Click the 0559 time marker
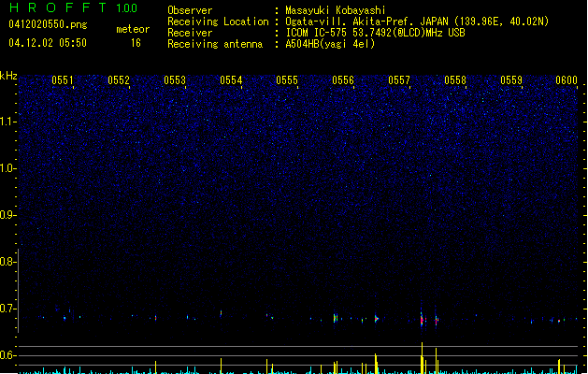The height and width of the screenshot is (374, 588). (511, 80)
